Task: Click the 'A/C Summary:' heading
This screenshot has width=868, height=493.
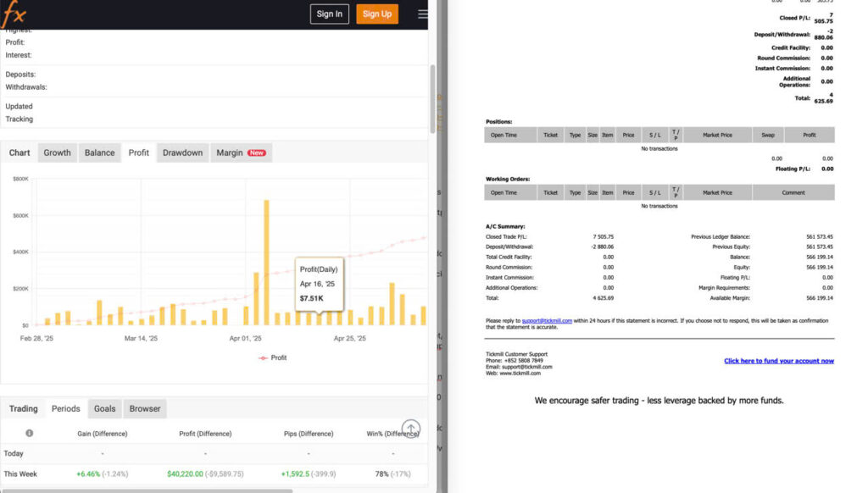Action: coord(505,226)
